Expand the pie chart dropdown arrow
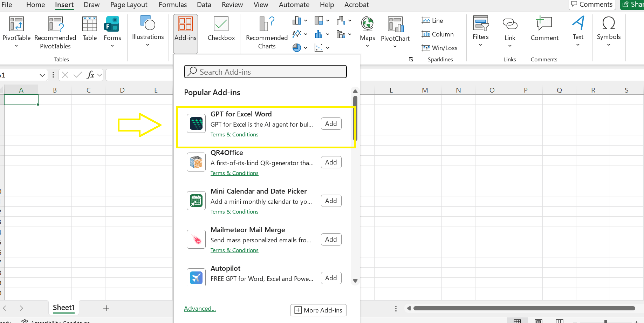The image size is (644, 323). pyautogui.click(x=305, y=48)
